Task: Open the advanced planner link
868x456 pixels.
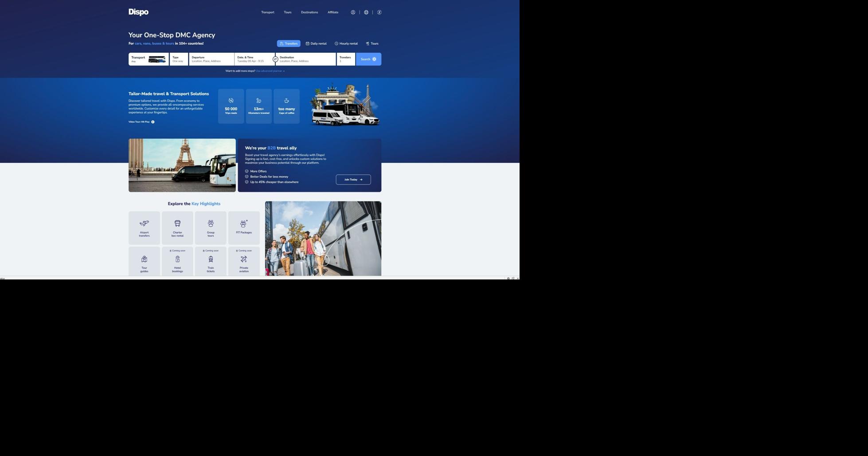Action: 270,71
